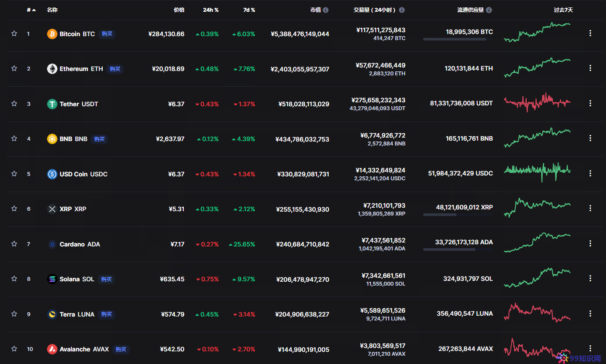Open the three-dot menu for Tether

(x=590, y=103)
